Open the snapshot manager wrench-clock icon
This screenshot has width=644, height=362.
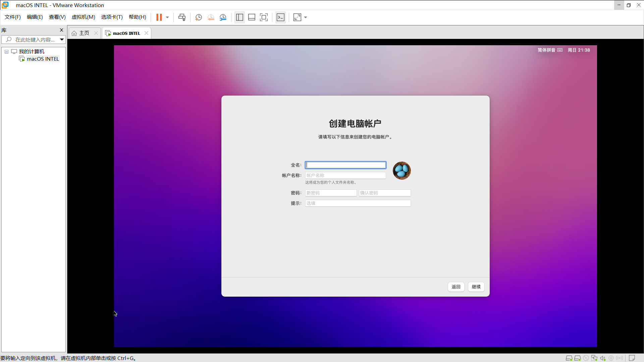(x=223, y=17)
